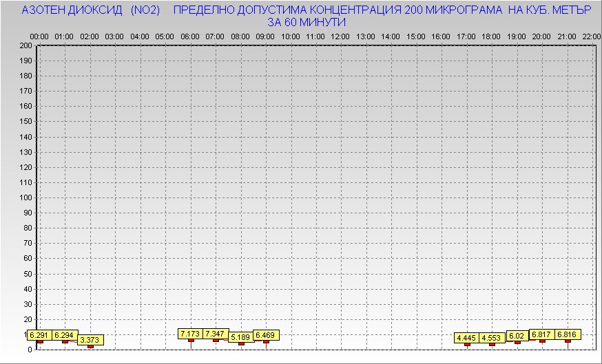
Task: Click the 17:00 time axis label
Action: tap(466, 36)
